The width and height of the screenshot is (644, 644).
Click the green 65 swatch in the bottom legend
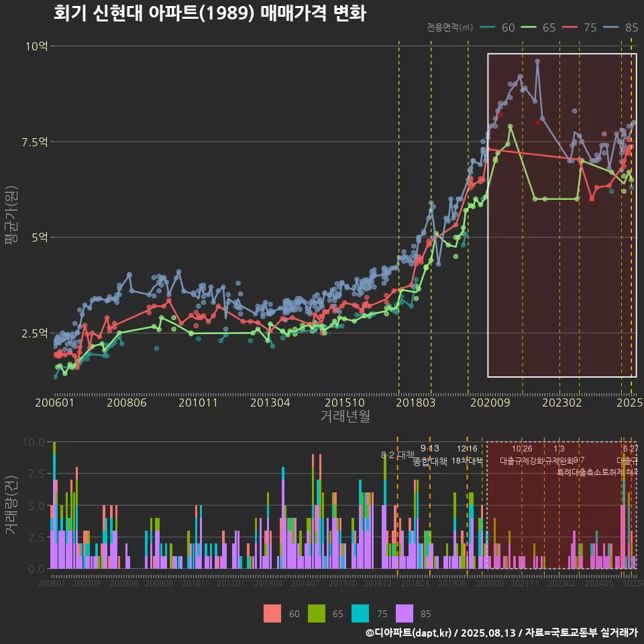click(316, 614)
